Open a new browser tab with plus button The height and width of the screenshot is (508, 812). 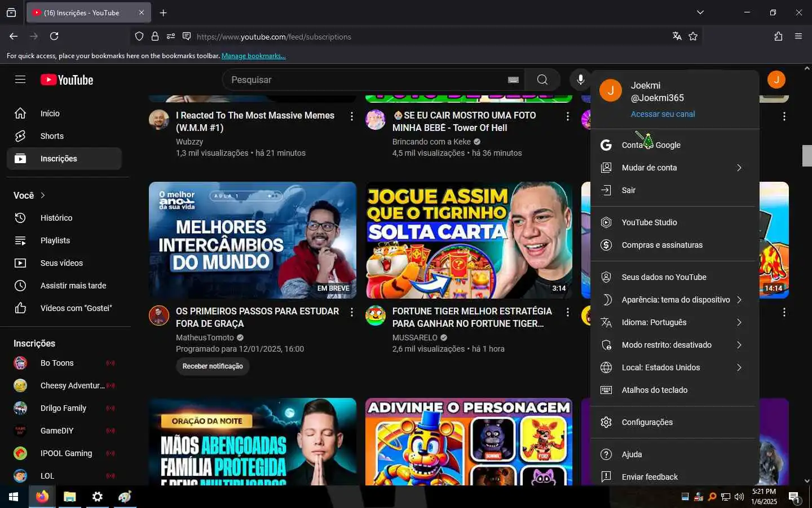[163, 12]
